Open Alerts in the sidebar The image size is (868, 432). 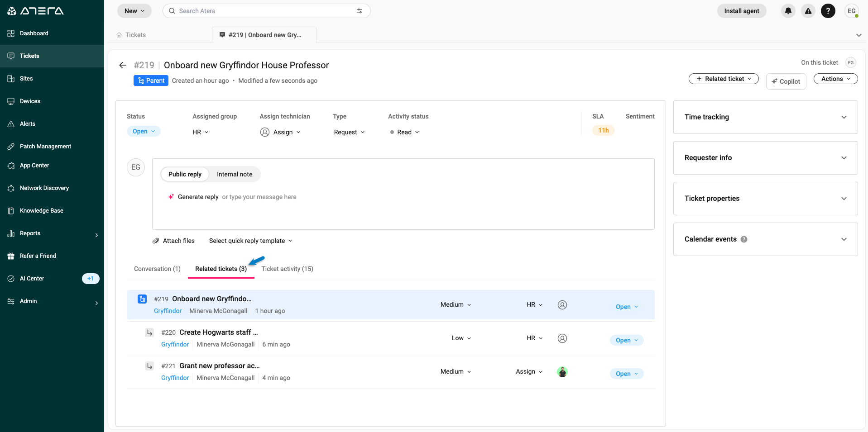[52, 124]
